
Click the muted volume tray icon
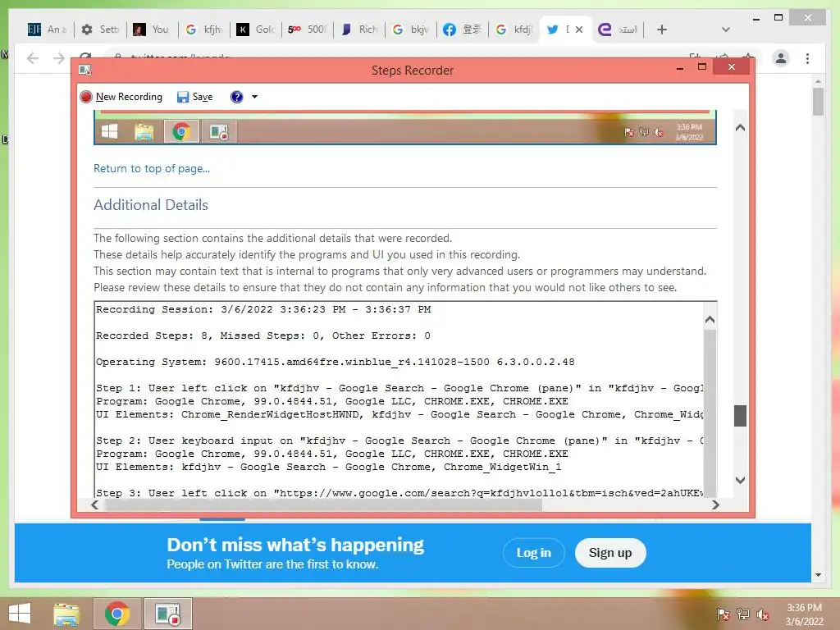(x=763, y=614)
